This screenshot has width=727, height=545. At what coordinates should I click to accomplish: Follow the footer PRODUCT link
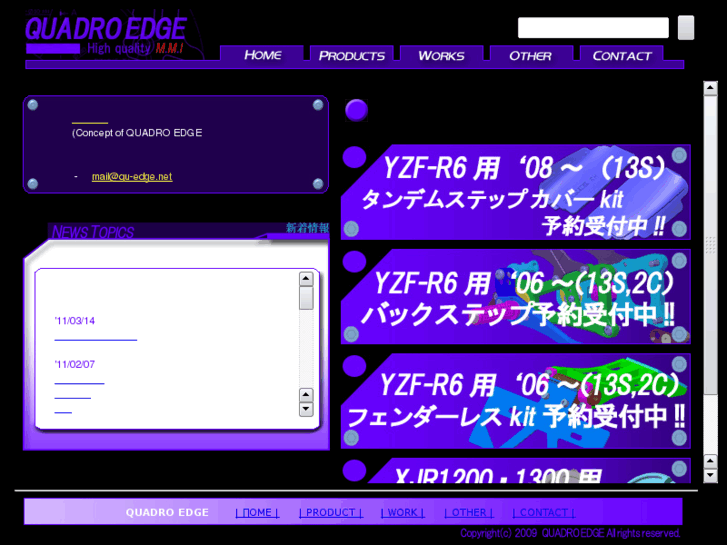(331, 513)
